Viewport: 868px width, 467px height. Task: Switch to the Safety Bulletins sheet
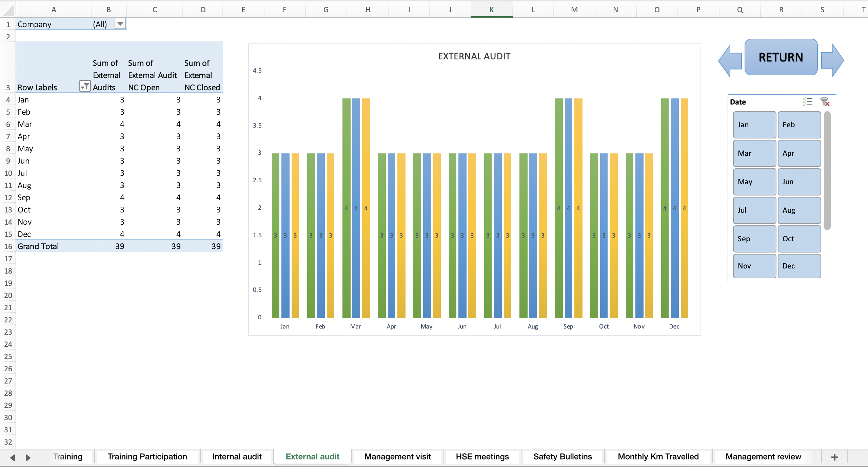[x=562, y=456]
